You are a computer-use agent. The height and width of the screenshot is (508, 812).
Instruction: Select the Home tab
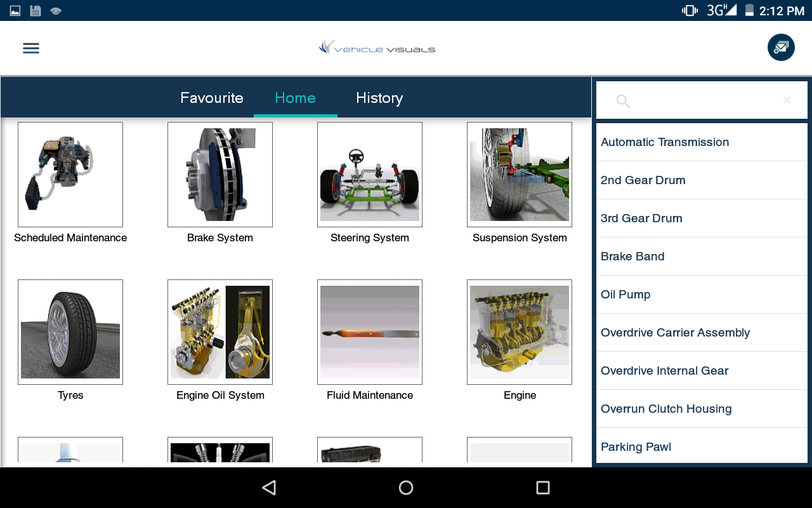[x=295, y=98]
